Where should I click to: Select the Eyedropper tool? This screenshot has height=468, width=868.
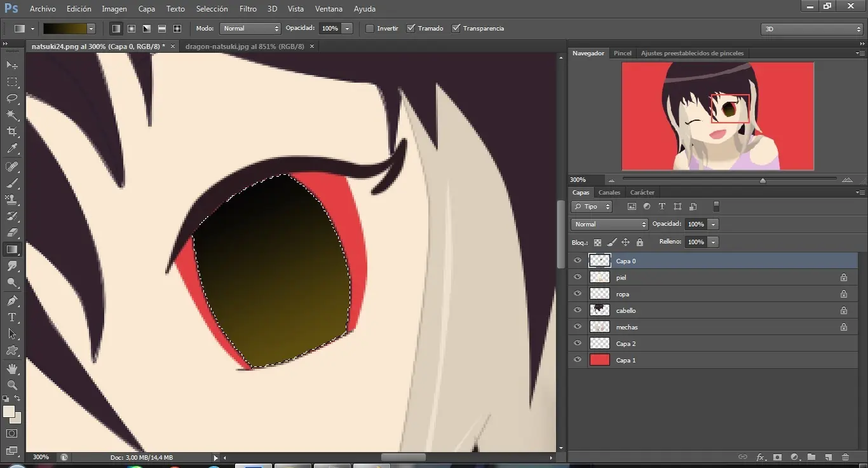point(12,149)
